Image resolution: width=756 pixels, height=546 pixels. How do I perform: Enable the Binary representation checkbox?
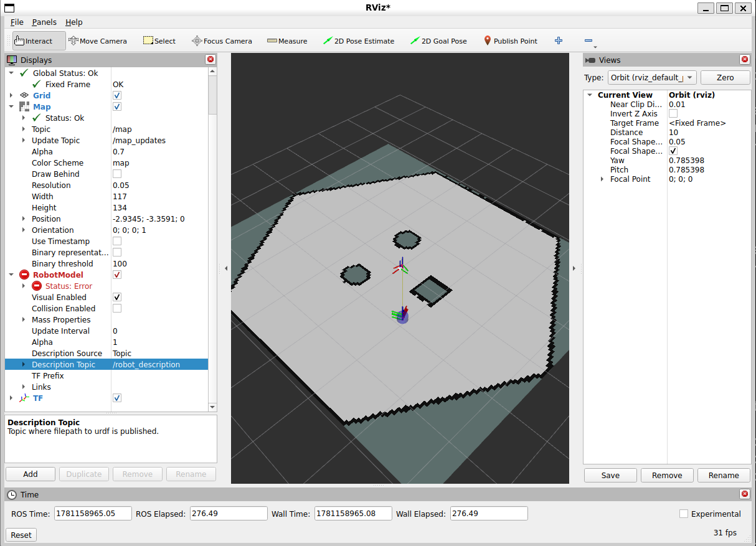(x=117, y=252)
